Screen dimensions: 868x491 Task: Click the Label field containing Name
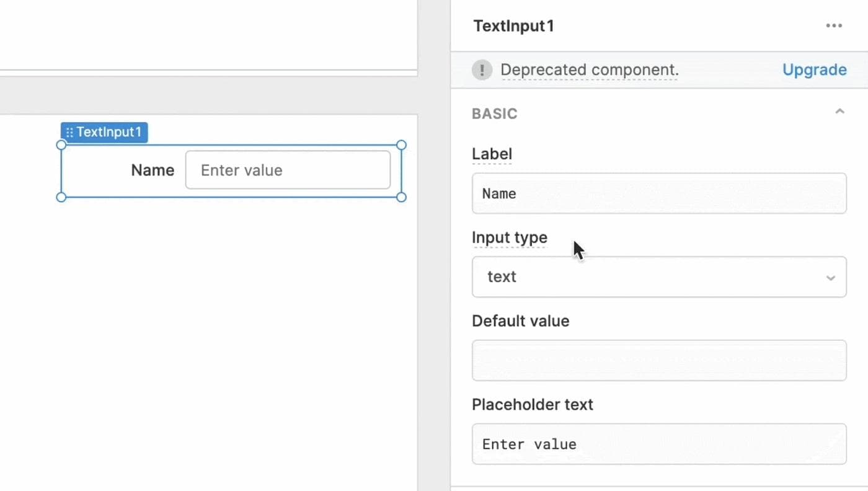click(658, 193)
